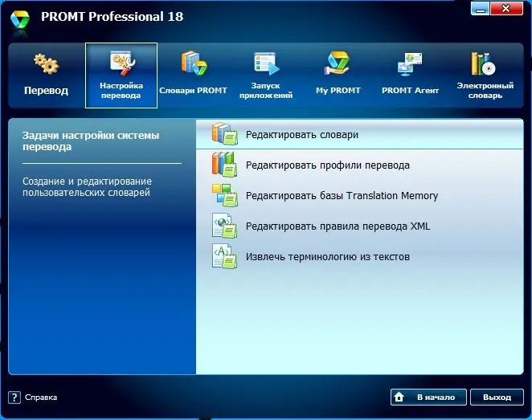
Task: Click the question mark help icon
Action: (14, 398)
